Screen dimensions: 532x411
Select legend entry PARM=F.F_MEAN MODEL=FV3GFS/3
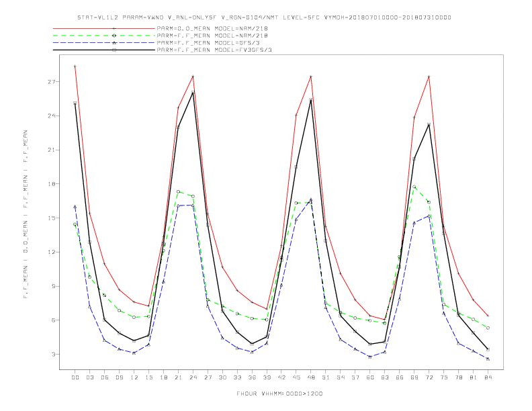click(214, 50)
